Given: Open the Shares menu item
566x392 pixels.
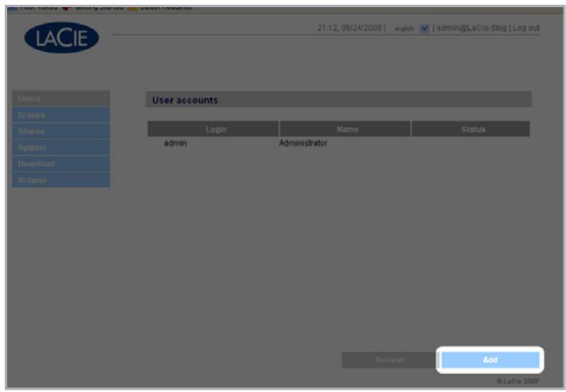Looking at the screenshot, I should (61, 131).
